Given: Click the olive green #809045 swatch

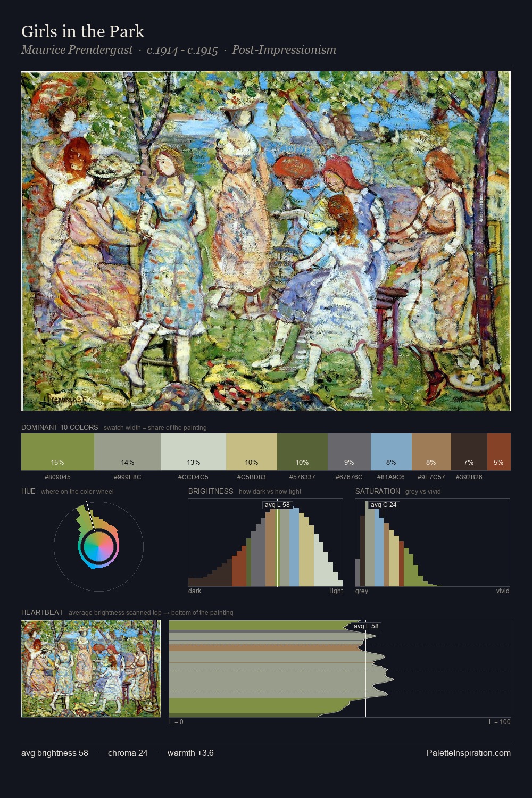Looking at the screenshot, I should click(57, 452).
